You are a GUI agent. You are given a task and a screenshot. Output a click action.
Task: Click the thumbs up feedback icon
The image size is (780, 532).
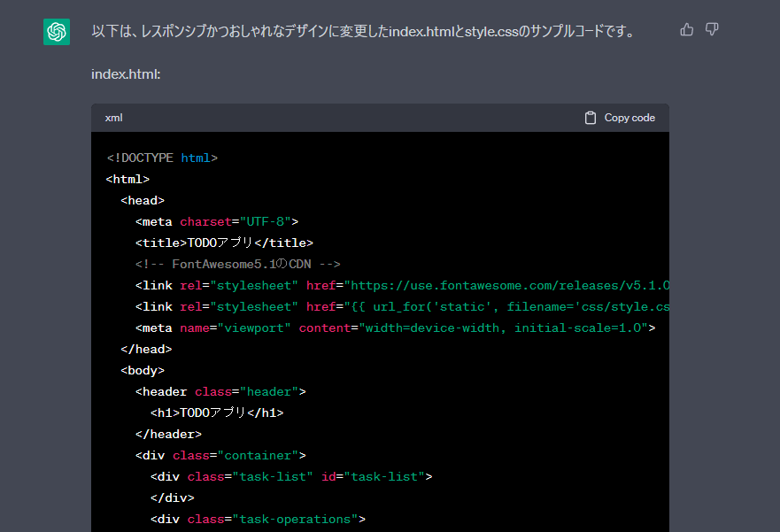click(x=687, y=30)
